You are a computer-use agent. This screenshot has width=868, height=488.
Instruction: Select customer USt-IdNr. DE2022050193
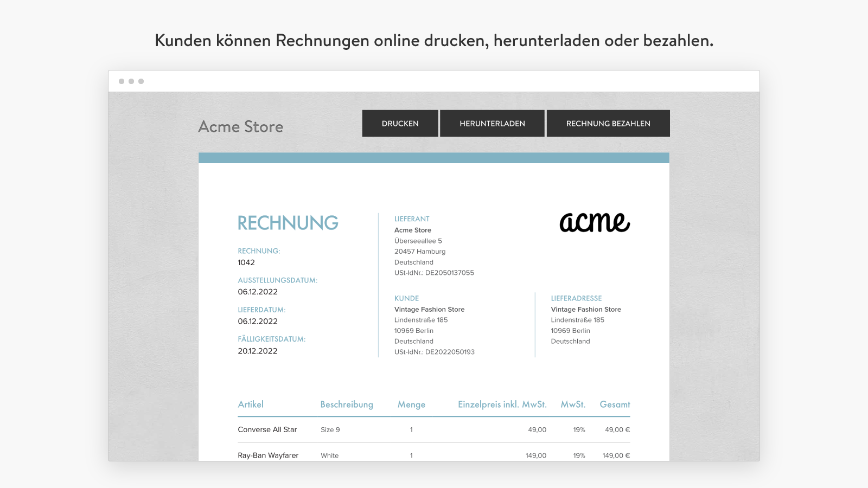(x=435, y=352)
